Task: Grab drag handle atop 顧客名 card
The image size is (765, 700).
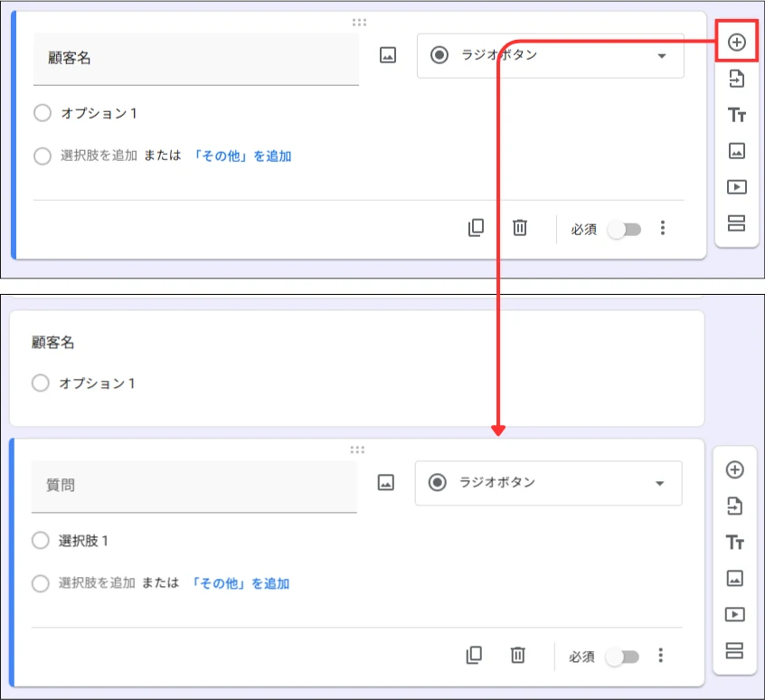Action: [x=359, y=23]
